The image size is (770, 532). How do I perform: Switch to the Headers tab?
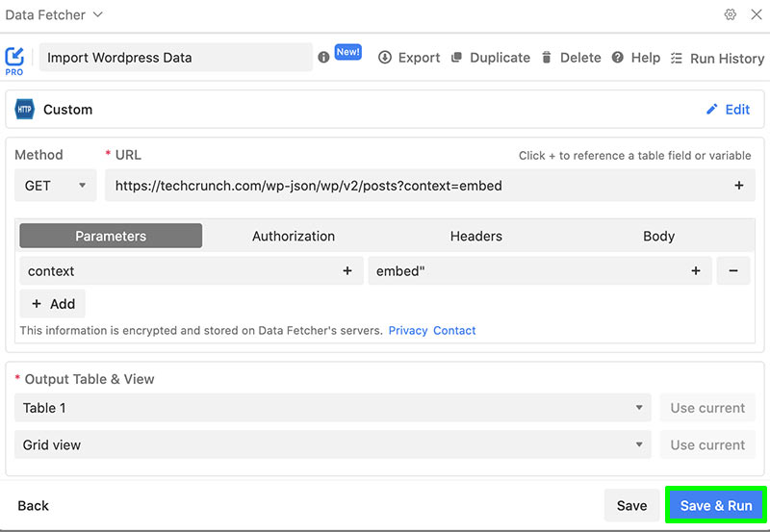coord(475,236)
